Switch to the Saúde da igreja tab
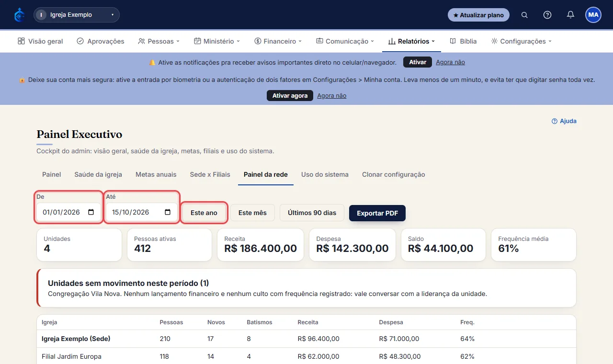 pos(98,174)
